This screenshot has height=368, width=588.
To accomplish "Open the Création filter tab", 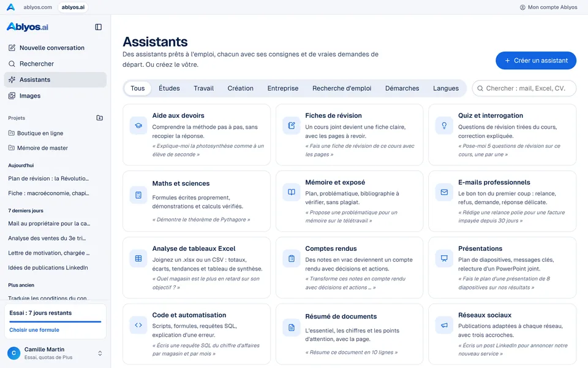I will click(x=240, y=88).
